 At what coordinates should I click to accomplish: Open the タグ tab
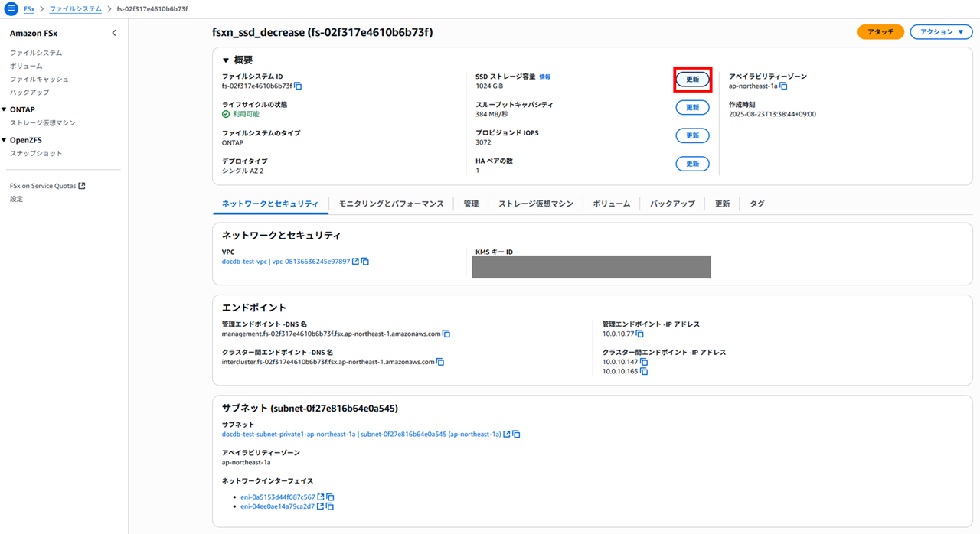[x=757, y=204]
